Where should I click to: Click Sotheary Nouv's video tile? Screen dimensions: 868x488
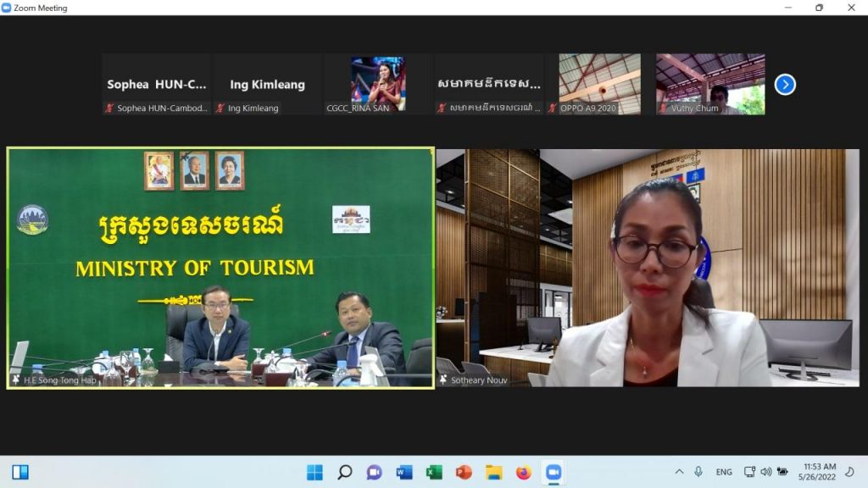(648, 268)
